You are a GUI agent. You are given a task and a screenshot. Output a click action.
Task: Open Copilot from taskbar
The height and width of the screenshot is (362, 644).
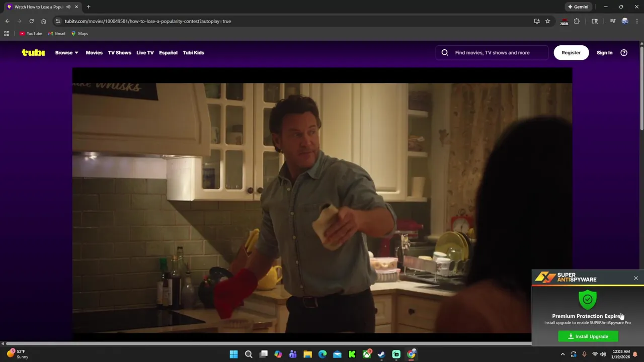pyautogui.click(x=278, y=354)
